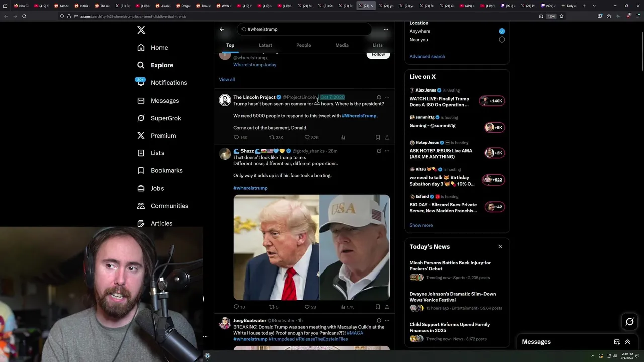The width and height of the screenshot is (644, 362).
Task: Click #ReleaseTheEpsteinFiles hashtag
Action: click(321, 339)
